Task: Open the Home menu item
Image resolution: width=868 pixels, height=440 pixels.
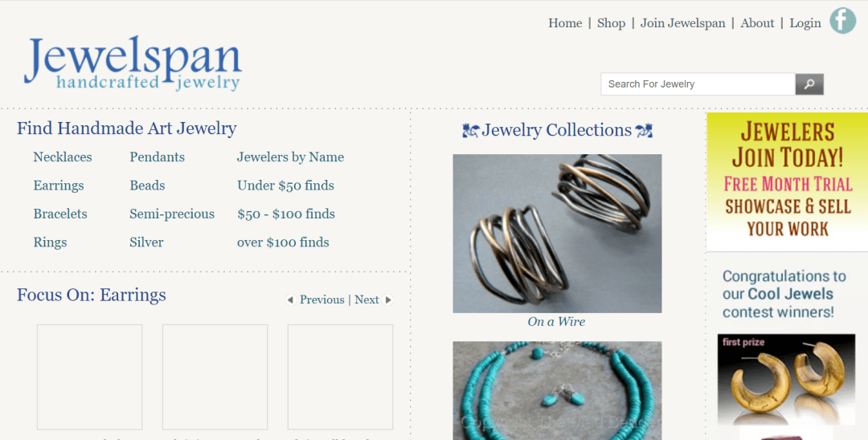Action: point(565,23)
